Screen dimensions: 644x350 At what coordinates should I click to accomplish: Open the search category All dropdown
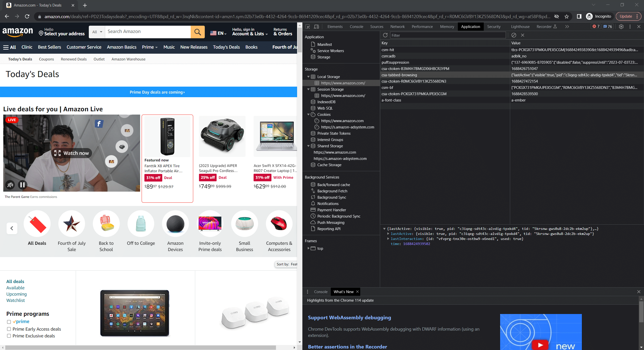click(97, 32)
